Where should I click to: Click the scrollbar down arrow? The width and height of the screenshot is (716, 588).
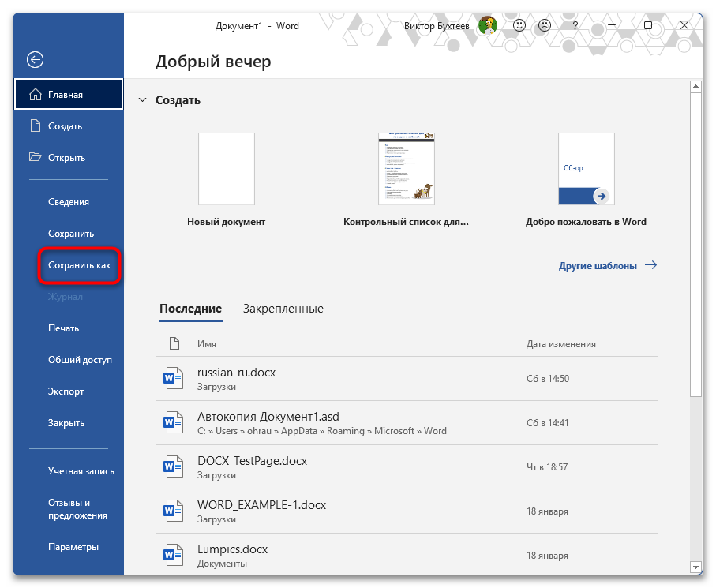(x=695, y=567)
